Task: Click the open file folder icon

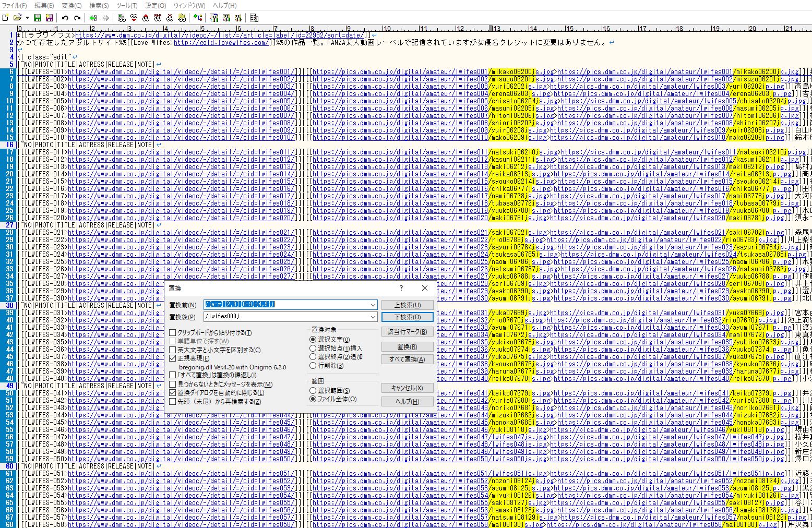Action: point(18,18)
